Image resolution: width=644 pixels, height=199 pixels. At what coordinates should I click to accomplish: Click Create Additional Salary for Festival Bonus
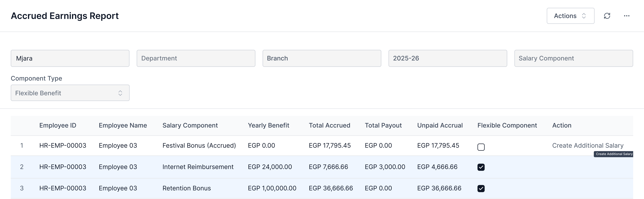(588, 145)
